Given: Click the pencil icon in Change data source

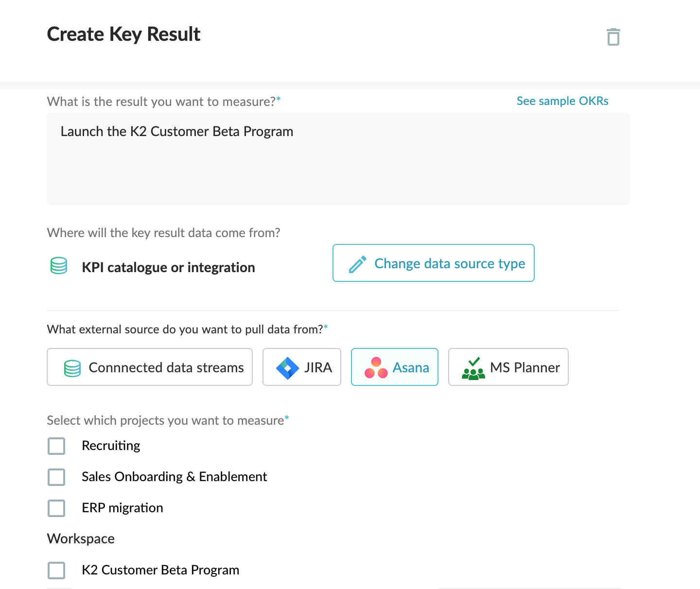Looking at the screenshot, I should tap(358, 264).
